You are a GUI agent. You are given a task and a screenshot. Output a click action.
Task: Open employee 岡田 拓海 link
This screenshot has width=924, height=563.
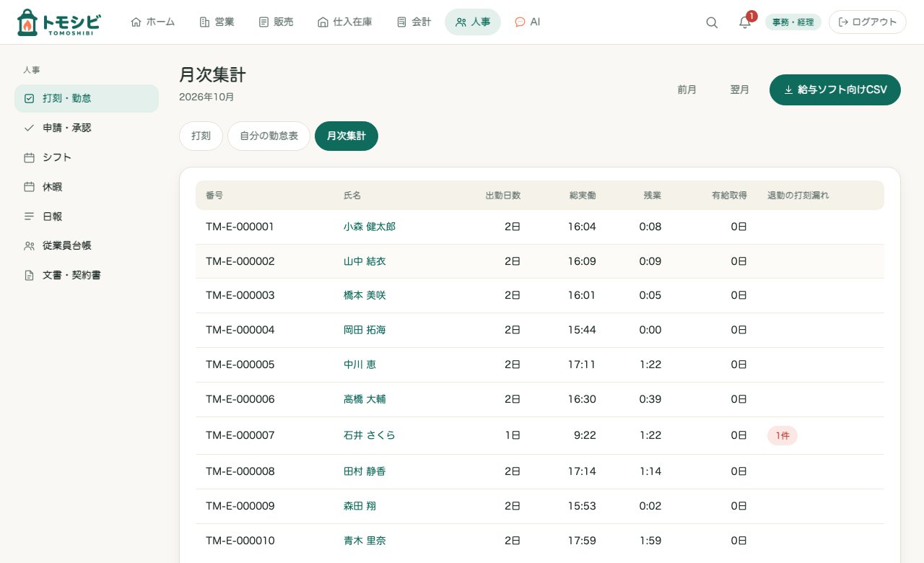pos(365,330)
